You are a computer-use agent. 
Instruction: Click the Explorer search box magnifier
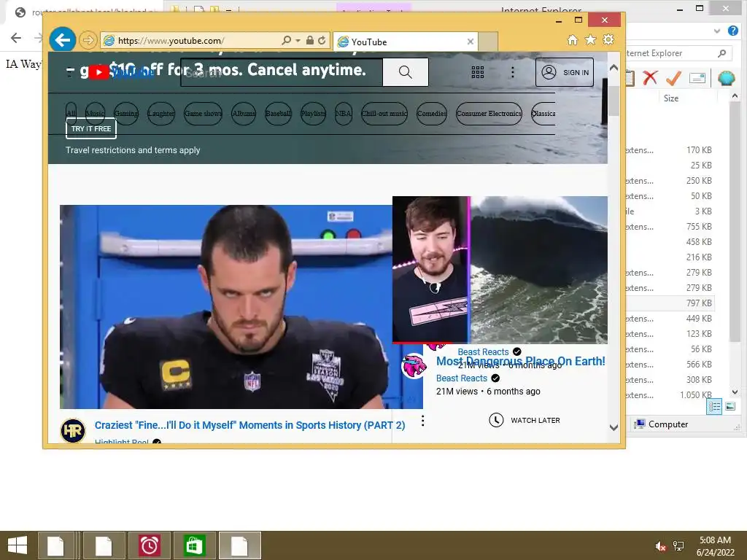722,53
